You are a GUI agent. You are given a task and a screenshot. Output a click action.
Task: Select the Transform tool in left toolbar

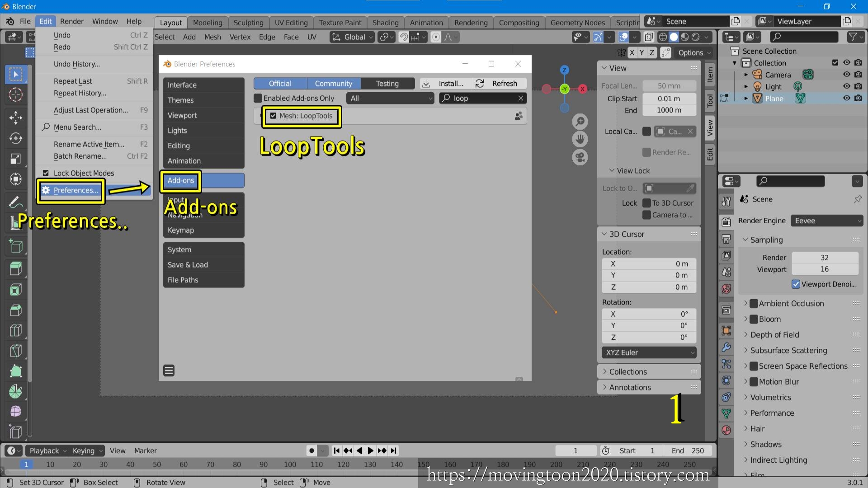tap(16, 179)
